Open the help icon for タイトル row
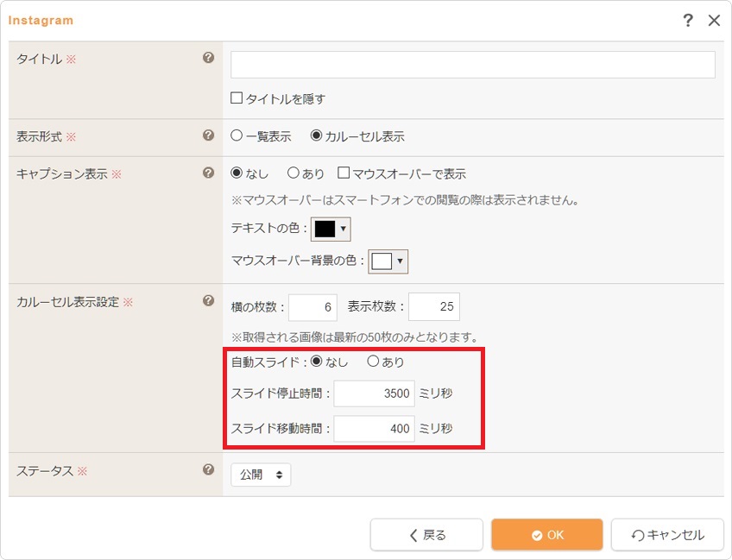 pyautogui.click(x=208, y=58)
